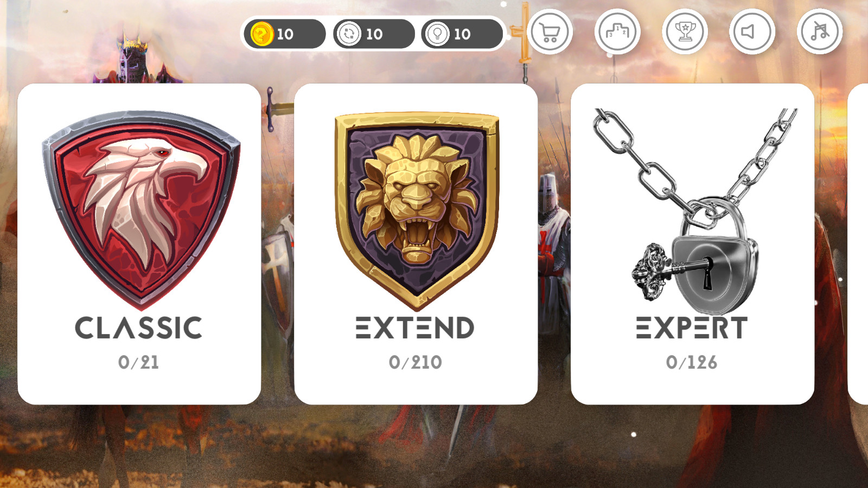Mute sound with the speaker icon

[752, 31]
